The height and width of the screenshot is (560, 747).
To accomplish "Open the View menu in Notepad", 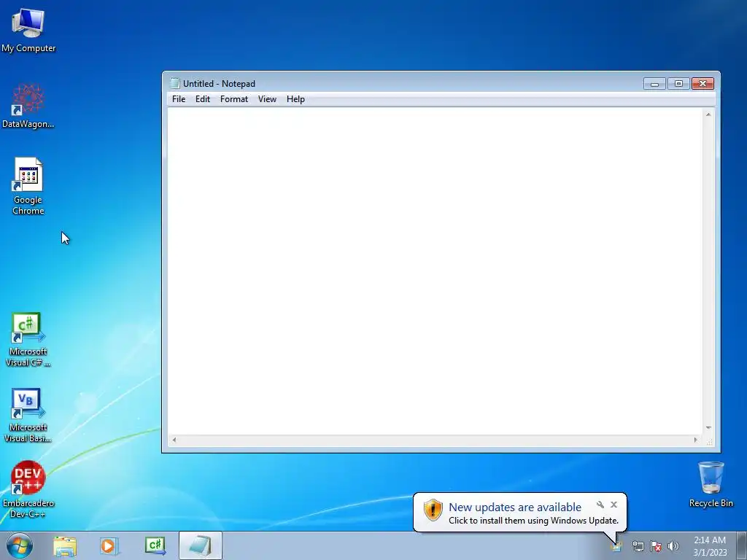I will [267, 99].
